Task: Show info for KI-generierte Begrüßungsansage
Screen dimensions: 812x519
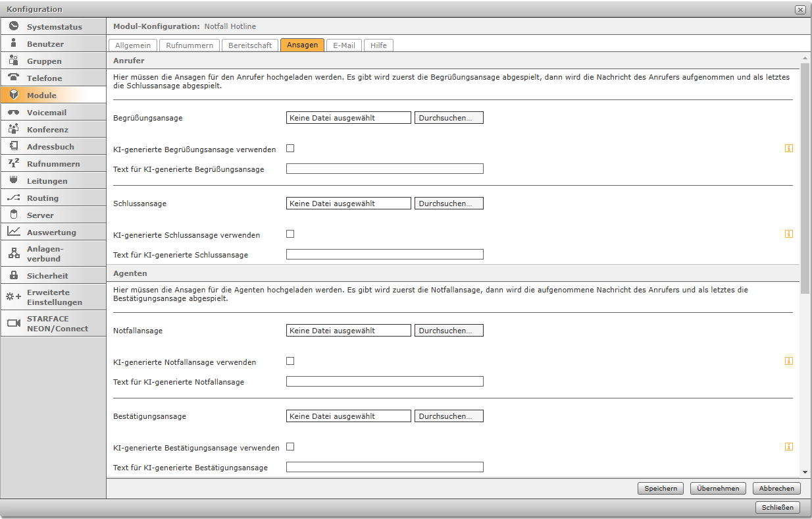Action: pos(788,149)
